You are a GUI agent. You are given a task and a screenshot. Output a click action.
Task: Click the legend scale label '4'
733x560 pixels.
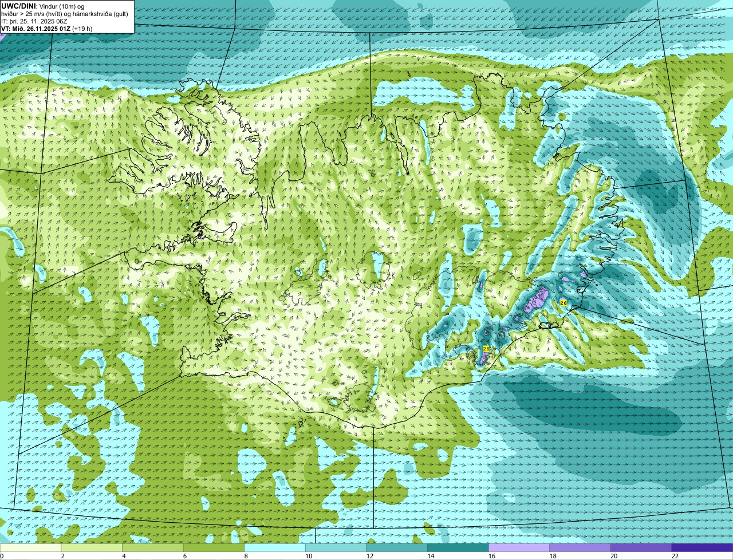pyautogui.click(x=124, y=556)
